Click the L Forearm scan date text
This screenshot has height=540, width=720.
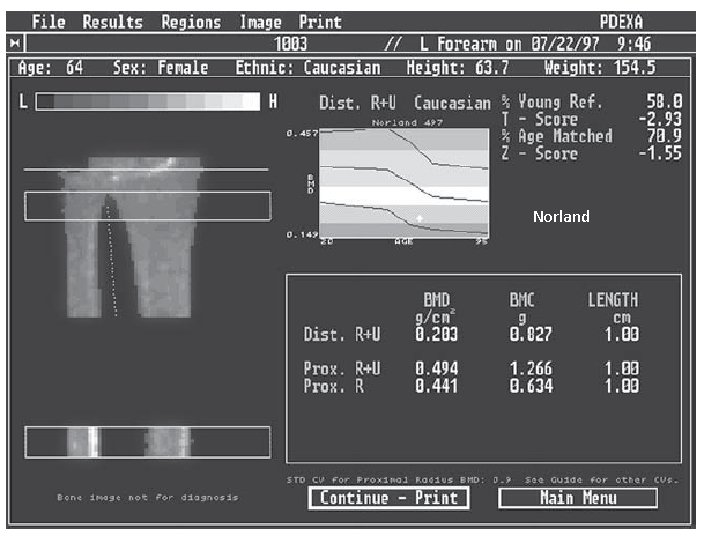click(x=535, y=44)
